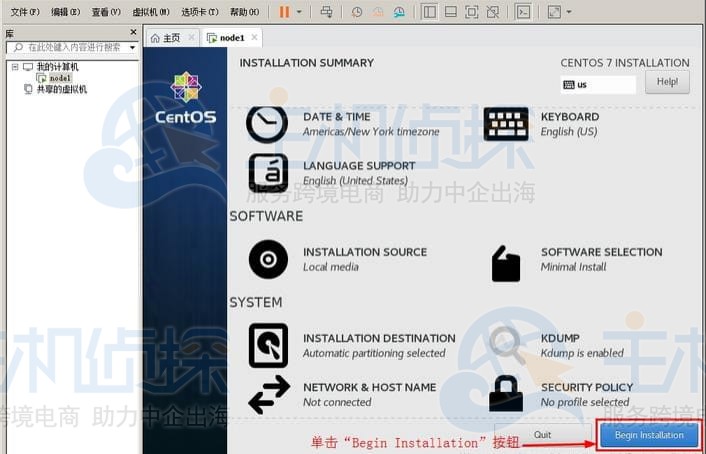Open Network & Host Name arrows icon
The height and width of the screenshot is (454, 706).
coord(268,394)
